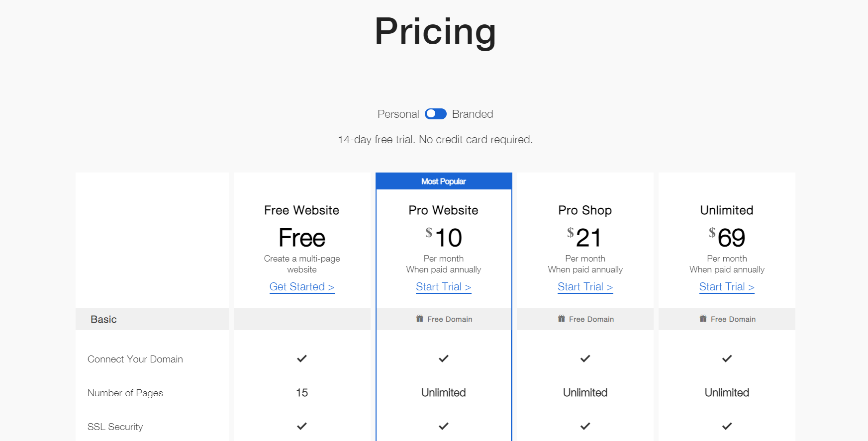Start Trial for the Pro Shop plan
The image size is (868, 441).
tap(585, 287)
